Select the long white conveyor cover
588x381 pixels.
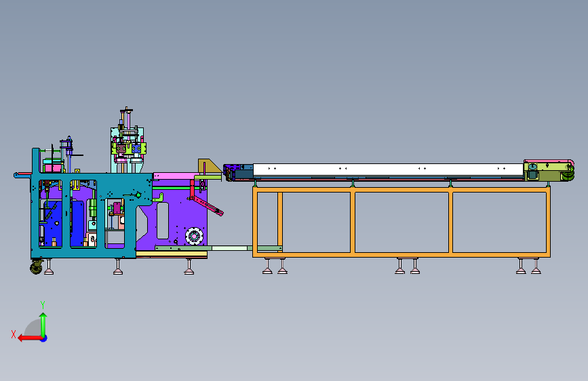pos(388,169)
